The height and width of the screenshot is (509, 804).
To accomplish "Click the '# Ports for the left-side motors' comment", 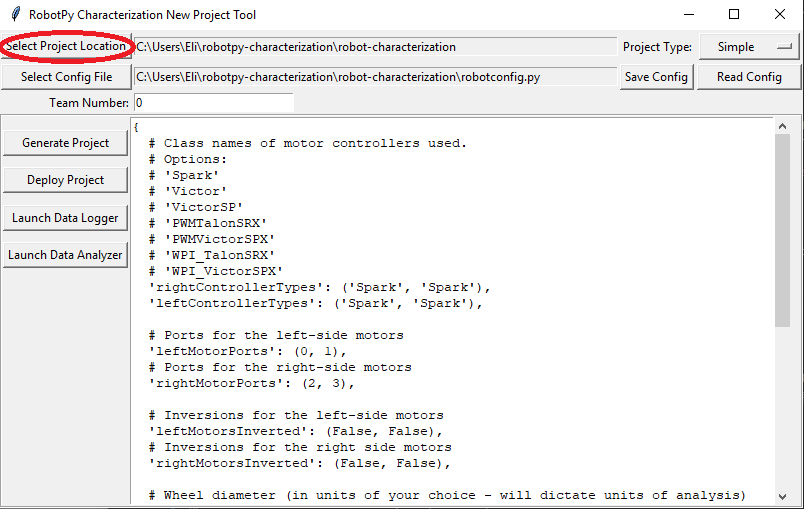I will [276, 335].
